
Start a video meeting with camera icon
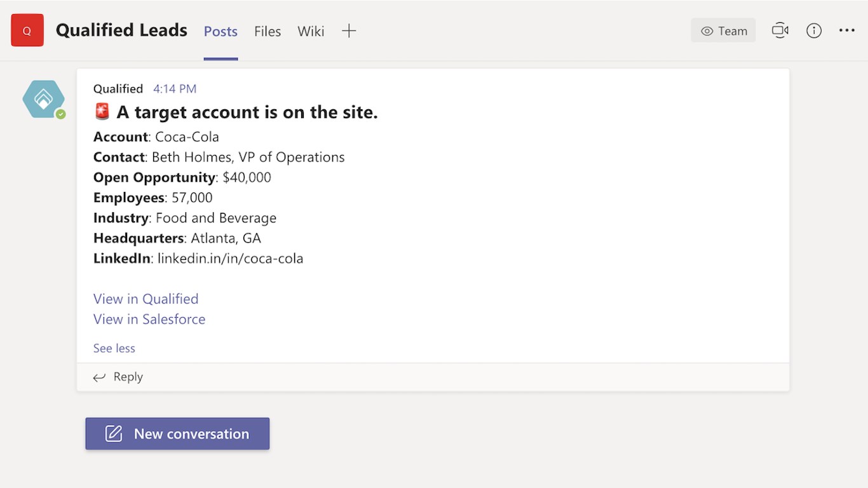coord(780,30)
